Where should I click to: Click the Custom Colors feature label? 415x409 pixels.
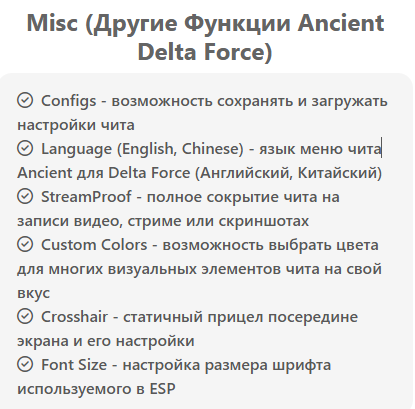[94, 245]
